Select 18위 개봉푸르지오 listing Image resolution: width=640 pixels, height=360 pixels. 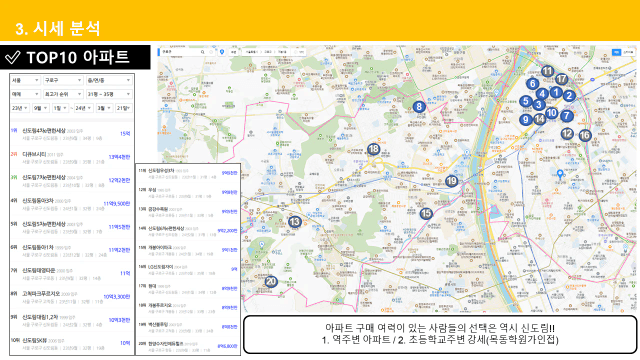188,308
